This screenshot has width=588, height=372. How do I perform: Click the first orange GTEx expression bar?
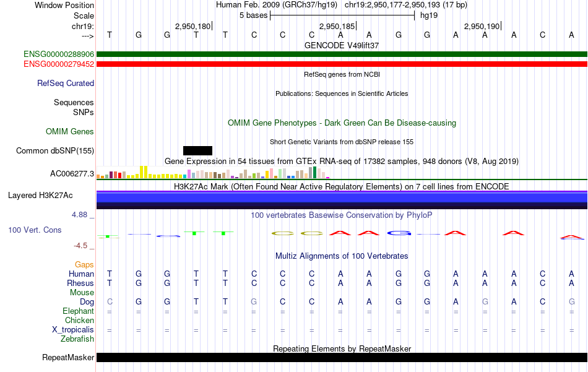click(98, 176)
